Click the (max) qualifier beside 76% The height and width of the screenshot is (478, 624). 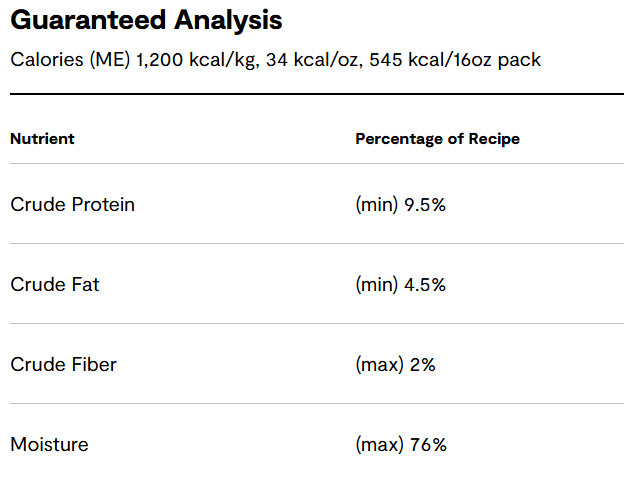click(x=379, y=445)
